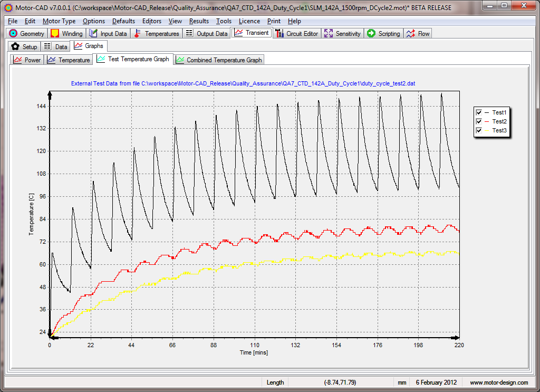Switch to the Temperatures tab label
Image resolution: width=540 pixels, height=392 pixels.
(162, 33)
